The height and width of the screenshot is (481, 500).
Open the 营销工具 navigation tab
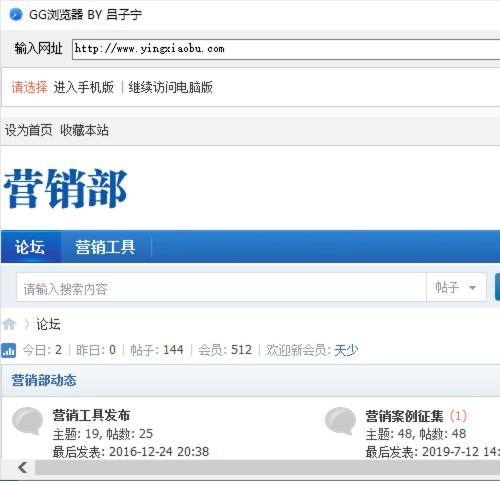point(105,247)
